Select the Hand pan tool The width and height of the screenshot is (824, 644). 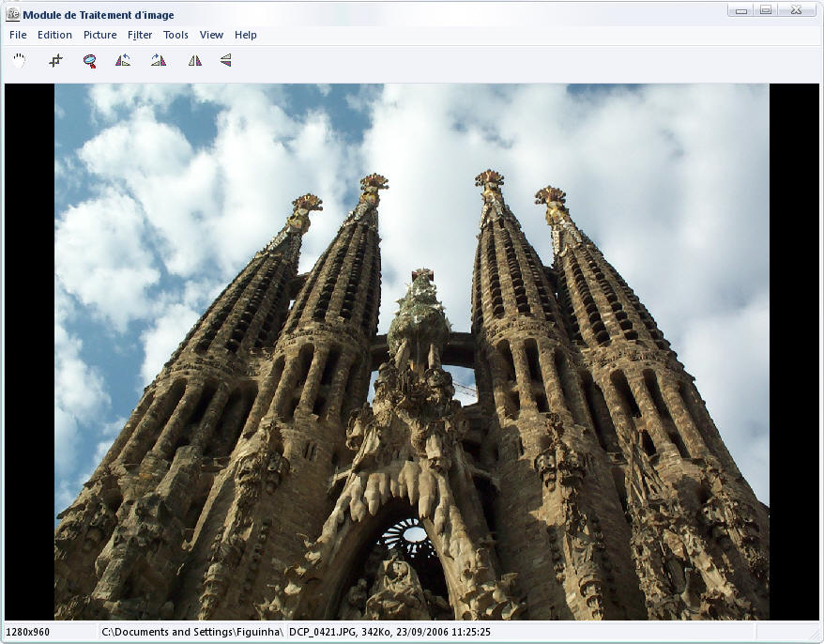pos(20,60)
